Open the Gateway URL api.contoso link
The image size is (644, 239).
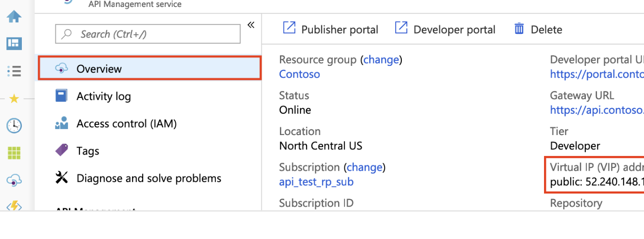[x=597, y=110]
